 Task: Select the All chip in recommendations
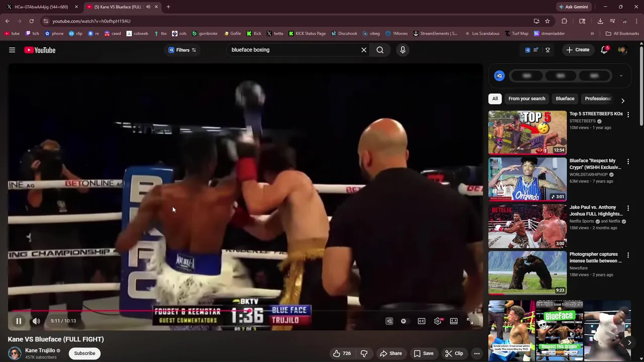pyautogui.click(x=495, y=99)
